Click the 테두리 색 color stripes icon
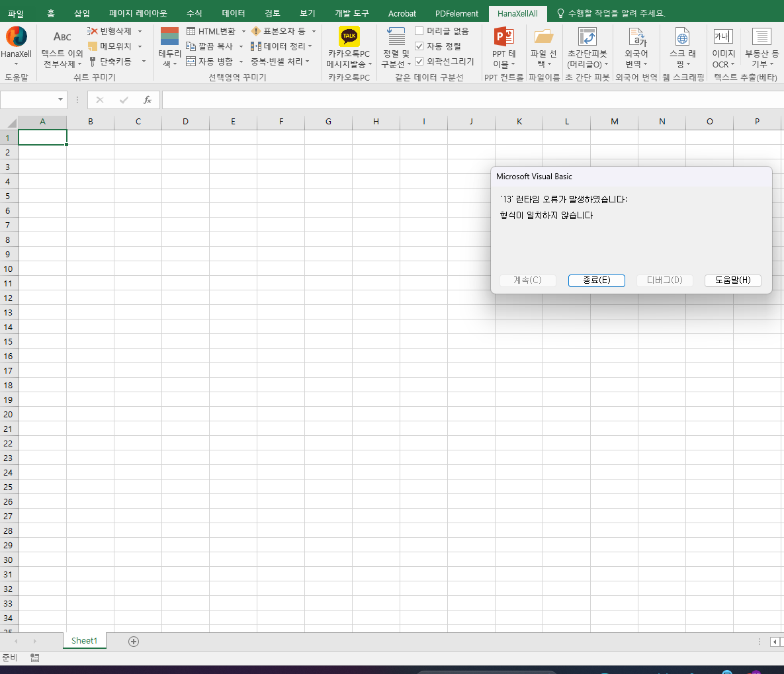Image resolution: width=784 pixels, height=674 pixels. pyautogui.click(x=169, y=36)
